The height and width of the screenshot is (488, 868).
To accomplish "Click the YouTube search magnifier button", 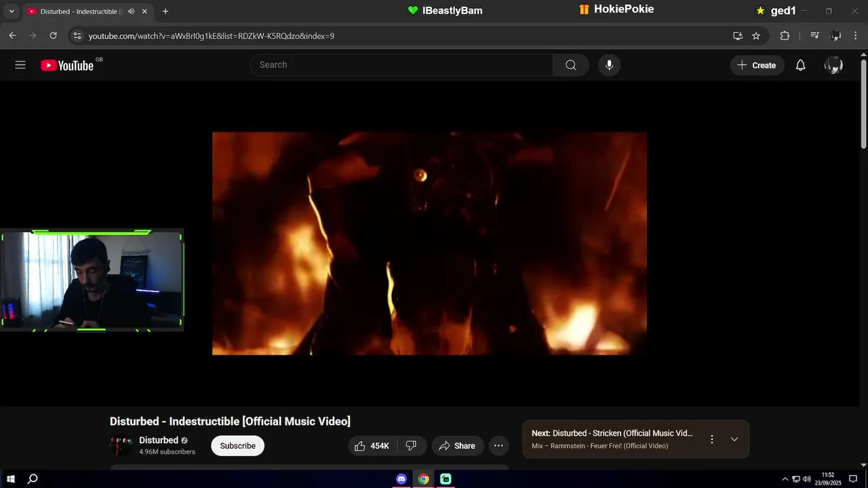I will tap(571, 65).
